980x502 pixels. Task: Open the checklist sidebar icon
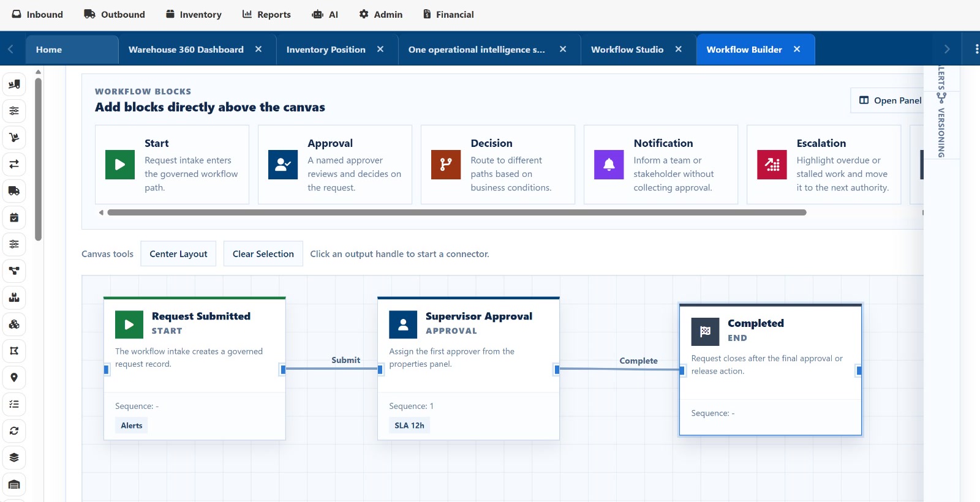pos(14,404)
